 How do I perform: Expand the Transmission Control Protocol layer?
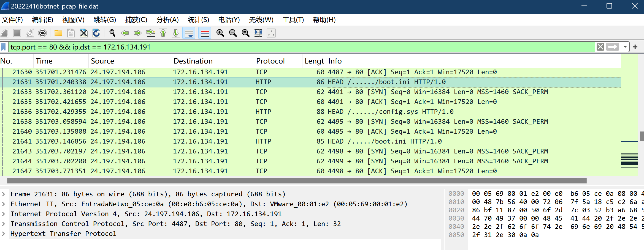[x=4, y=224]
